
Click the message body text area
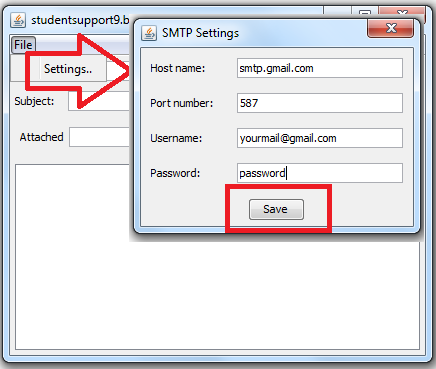pyautogui.click(x=217, y=257)
